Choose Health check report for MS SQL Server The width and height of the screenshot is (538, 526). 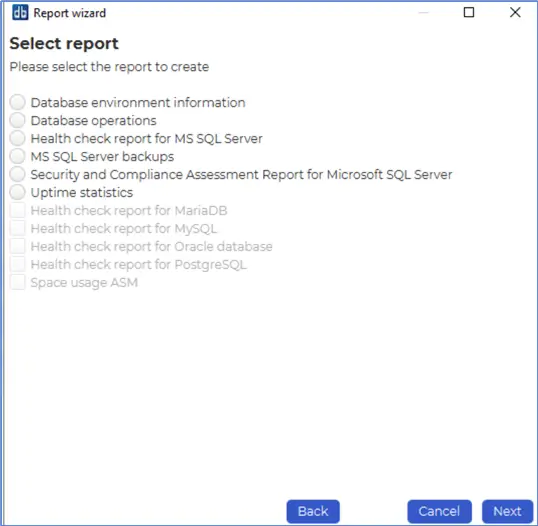[x=17, y=138]
